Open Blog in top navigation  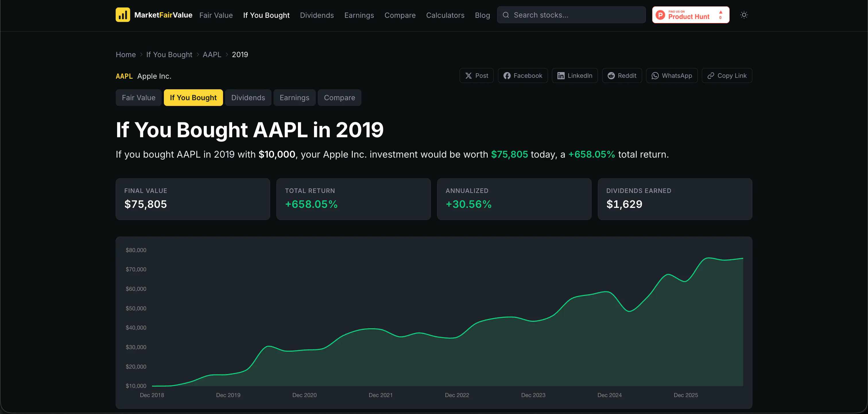tap(482, 15)
